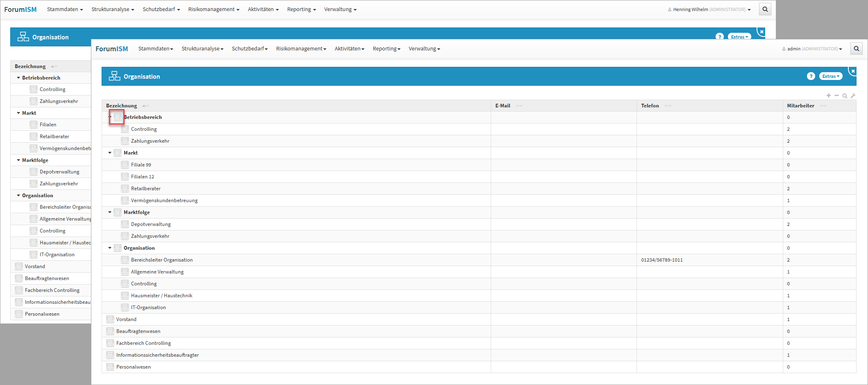
Task: Open table settings via the wrench icon
Action: click(853, 96)
